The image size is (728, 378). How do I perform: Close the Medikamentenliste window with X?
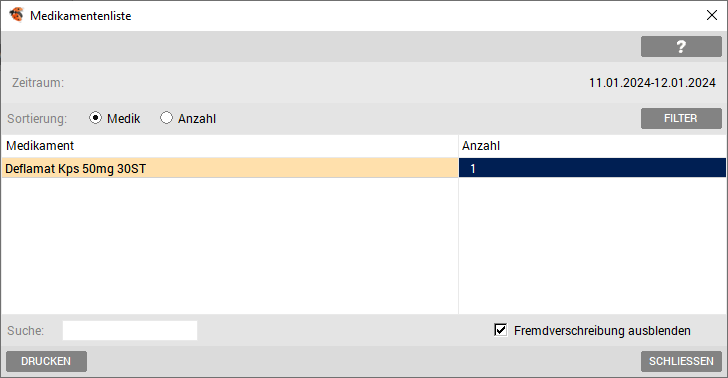pyautogui.click(x=711, y=15)
